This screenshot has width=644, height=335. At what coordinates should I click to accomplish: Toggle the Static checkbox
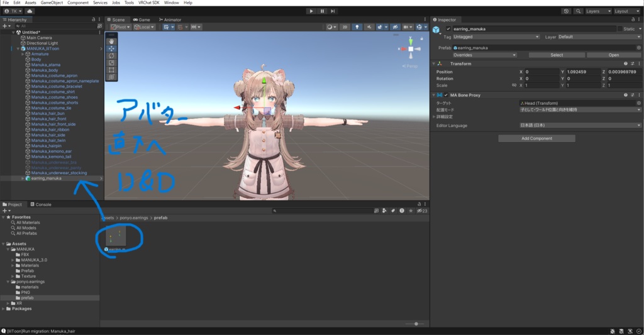coord(619,29)
